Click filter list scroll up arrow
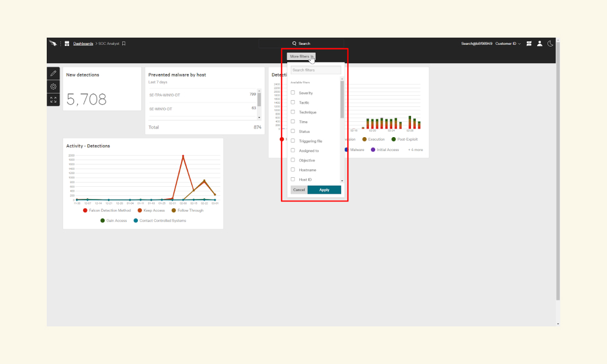 pyautogui.click(x=342, y=79)
